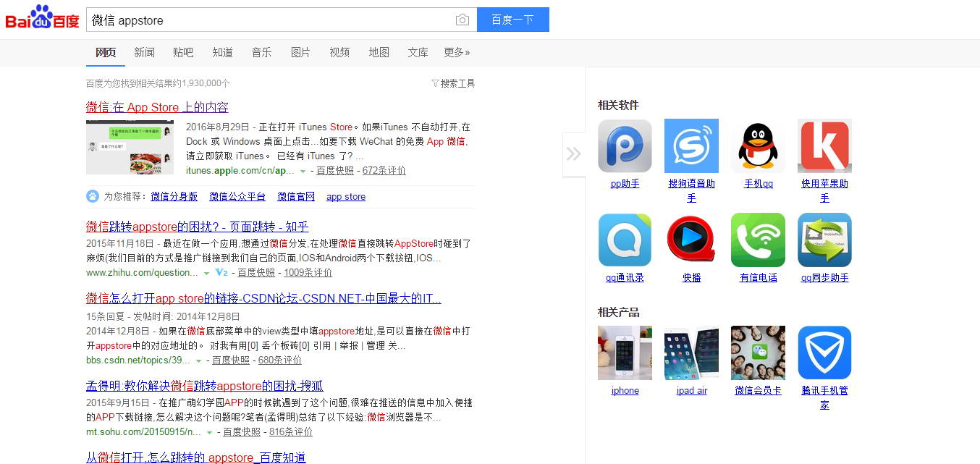The height and width of the screenshot is (464, 980).
Task: Switch to the 音乐 tab
Action: (261, 52)
